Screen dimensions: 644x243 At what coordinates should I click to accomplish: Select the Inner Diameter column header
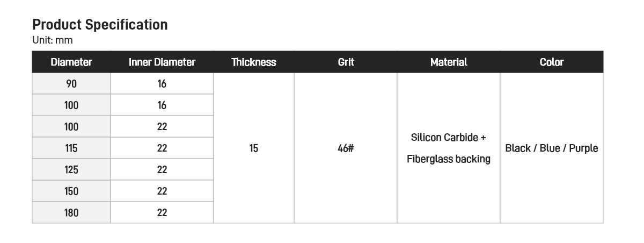(162, 62)
